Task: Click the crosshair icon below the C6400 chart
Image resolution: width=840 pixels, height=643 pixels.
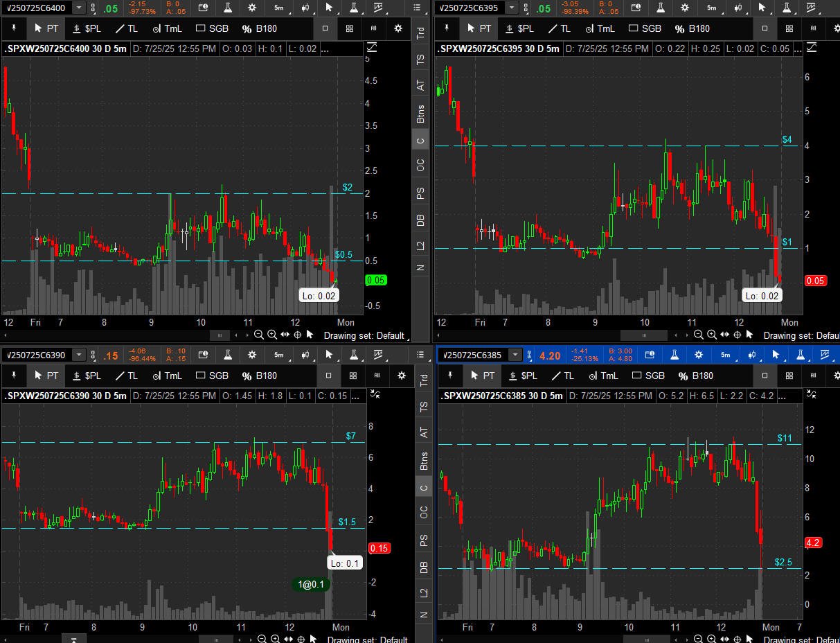Action: click(x=298, y=335)
